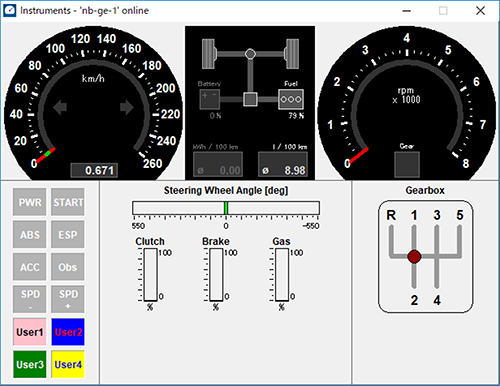The width and height of the screenshot is (500, 386).
Task: Click the Brake pedal percentage bar
Action: [216, 275]
